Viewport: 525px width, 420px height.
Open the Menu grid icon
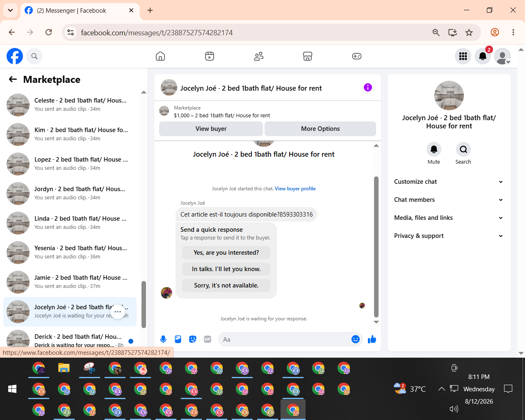pos(463,56)
